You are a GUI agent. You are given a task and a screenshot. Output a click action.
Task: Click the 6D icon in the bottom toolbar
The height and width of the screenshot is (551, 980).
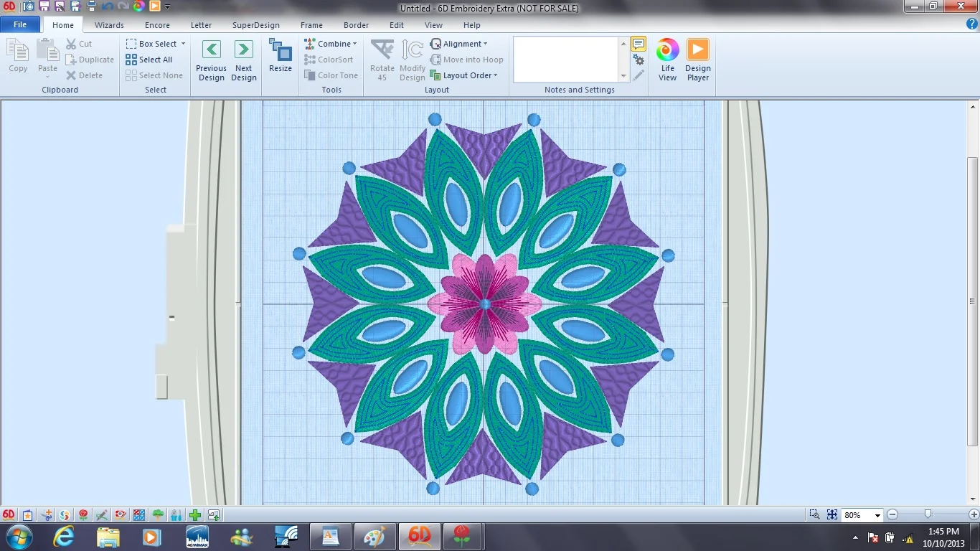click(9, 514)
